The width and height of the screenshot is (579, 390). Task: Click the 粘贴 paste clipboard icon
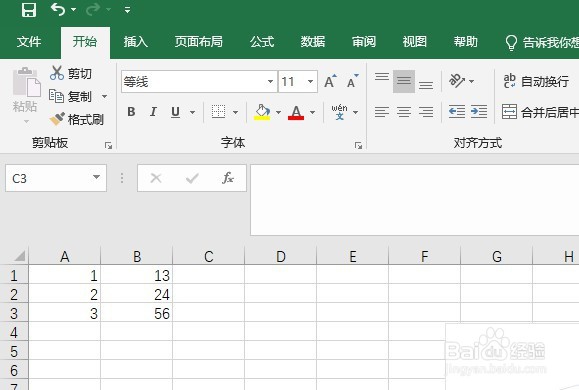point(26,82)
